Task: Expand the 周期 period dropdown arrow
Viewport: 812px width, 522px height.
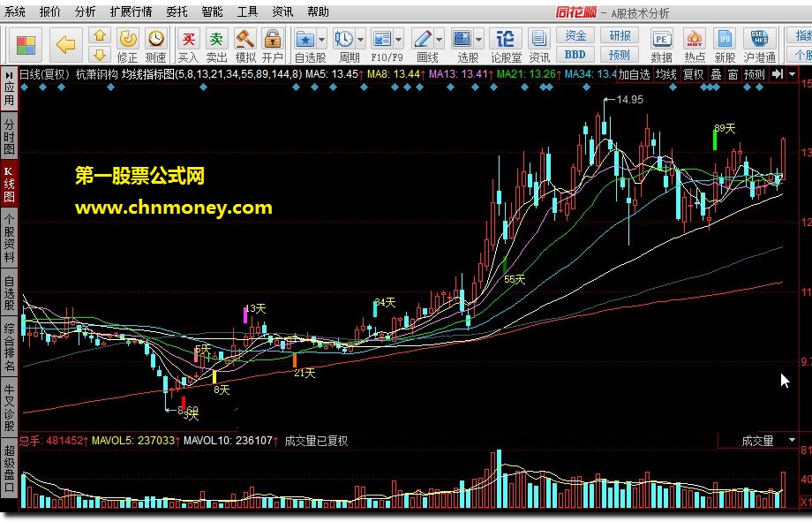Action: tap(360, 39)
